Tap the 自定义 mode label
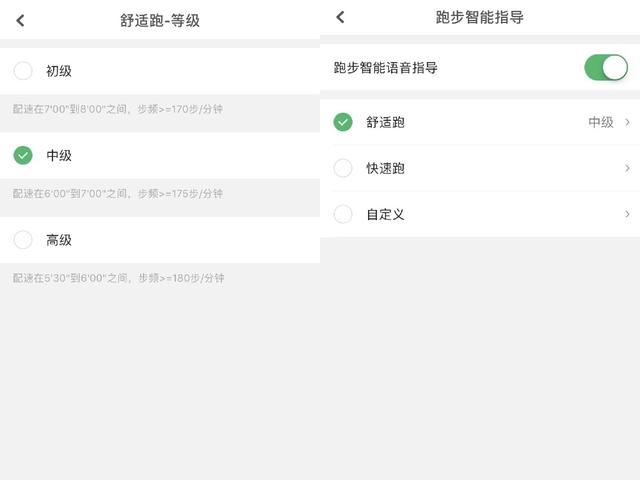This screenshot has height=480, width=640. coord(385,214)
